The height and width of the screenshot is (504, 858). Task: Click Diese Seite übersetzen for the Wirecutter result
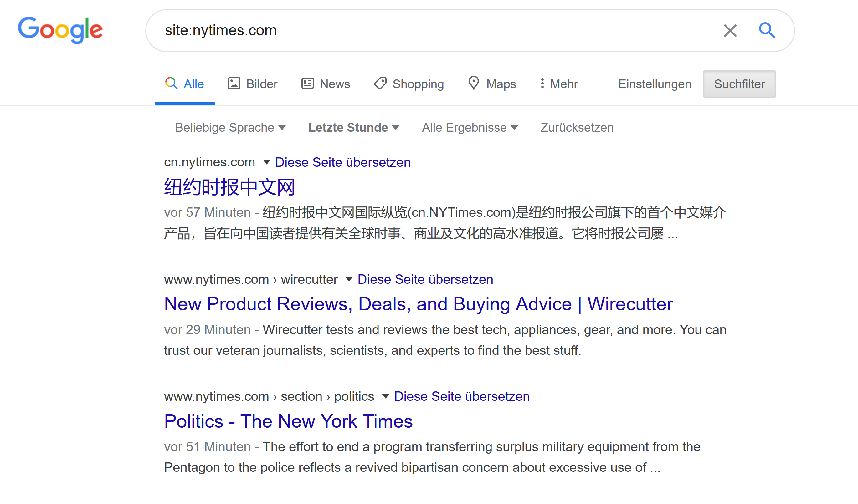click(425, 279)
